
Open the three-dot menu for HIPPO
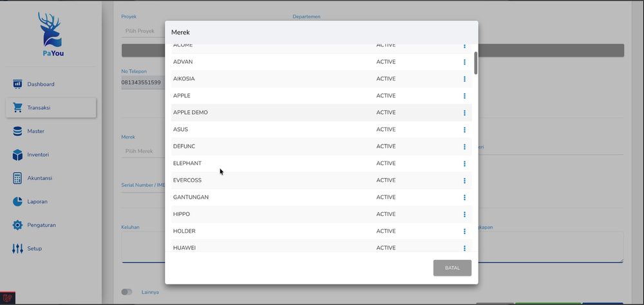[464, 214]
